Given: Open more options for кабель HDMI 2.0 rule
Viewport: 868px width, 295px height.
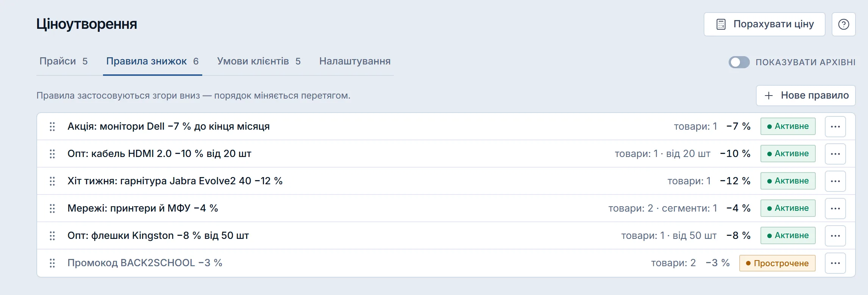Looking at the screenshot, I should (x=835, y=154).
